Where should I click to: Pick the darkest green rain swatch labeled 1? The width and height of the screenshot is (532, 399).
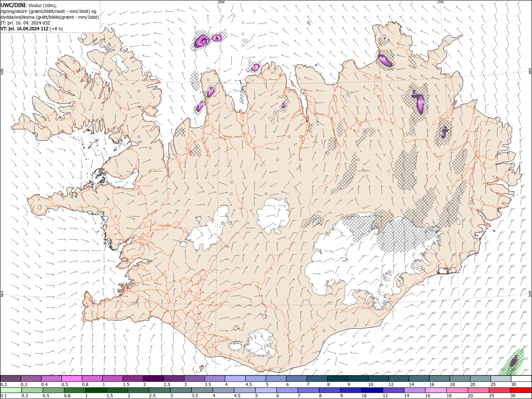[96, 390]
